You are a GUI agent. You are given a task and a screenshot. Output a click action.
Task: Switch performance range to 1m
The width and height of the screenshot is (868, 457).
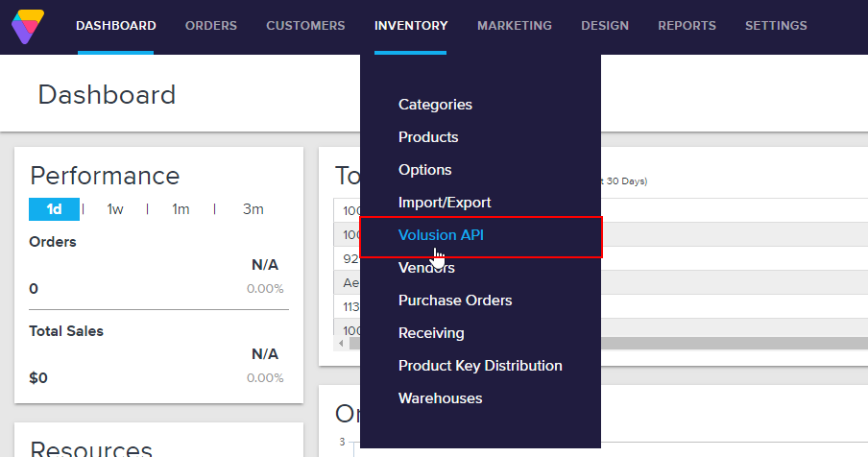(181, 209)
